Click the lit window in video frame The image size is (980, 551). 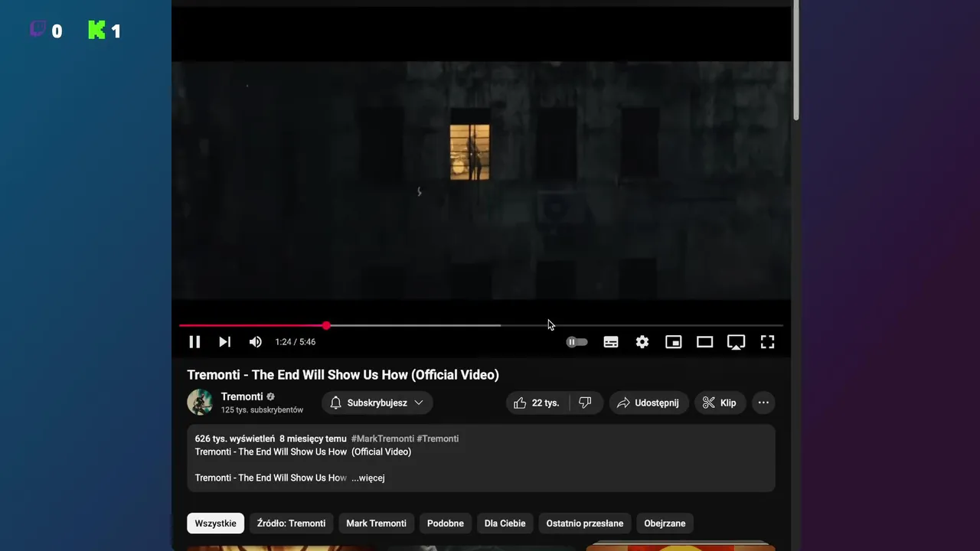pos(469,152)
